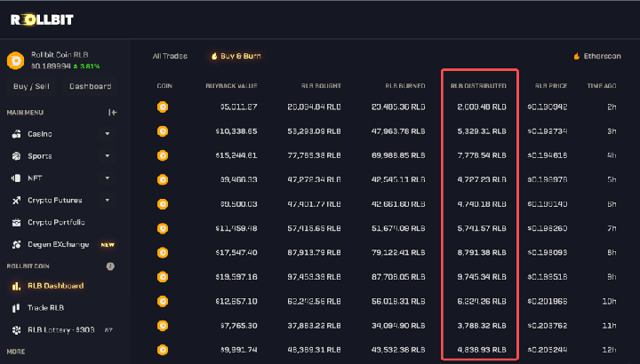The image size is (640, 364).
Task: Click the Buyback Value column header
Action: [231, 86]
